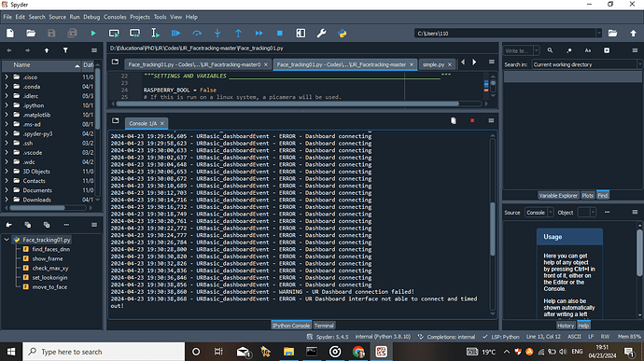This screenshot has height=361, width=644.
Task: Open the Help Source dropdown
Action: [x=539, y=213]
